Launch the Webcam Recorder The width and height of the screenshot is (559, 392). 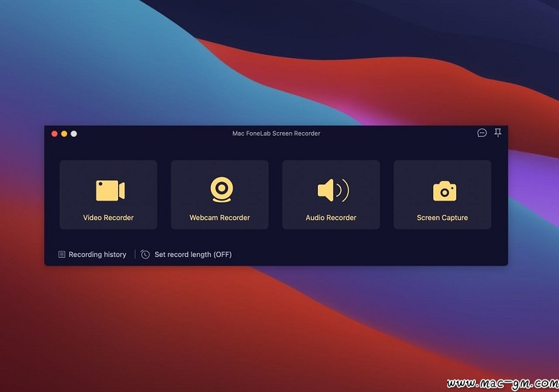(x=219, y=194)
